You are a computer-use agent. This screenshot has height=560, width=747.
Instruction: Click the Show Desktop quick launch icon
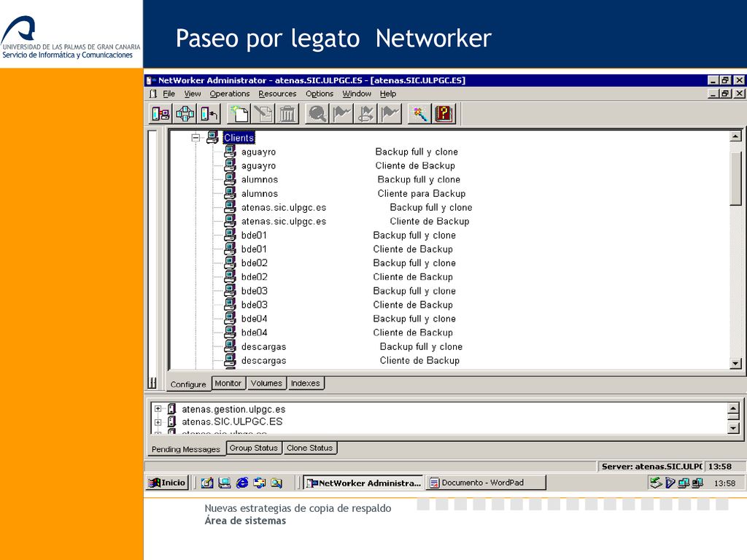click(x=224, y=483)
